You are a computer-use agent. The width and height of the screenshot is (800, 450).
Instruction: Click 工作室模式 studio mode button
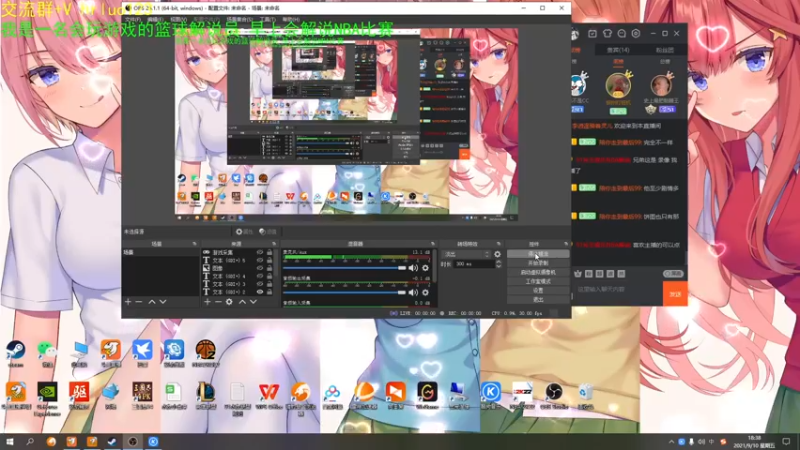tap(538, 282)
